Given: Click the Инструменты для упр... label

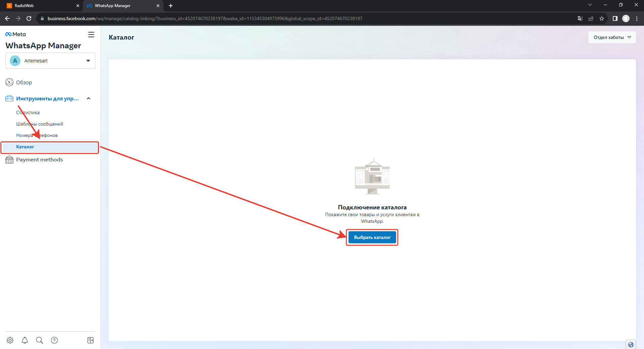Looking at the screenshot, I should pos(47,99).
